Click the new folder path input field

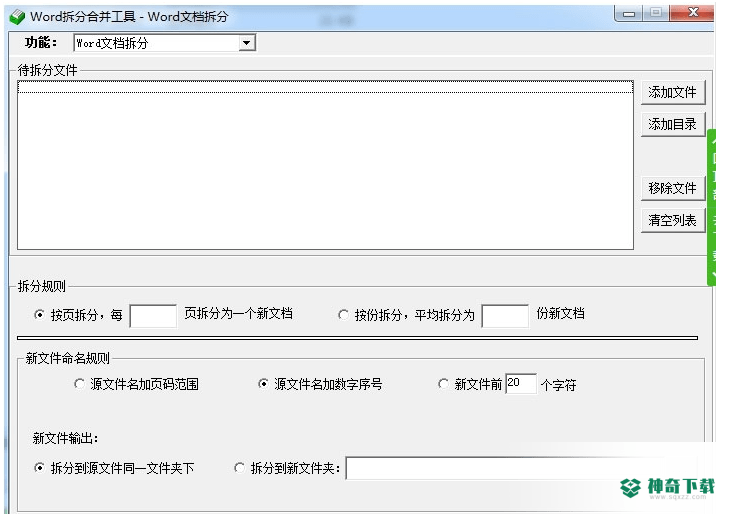pyautogui.click(x=521, y=468)
